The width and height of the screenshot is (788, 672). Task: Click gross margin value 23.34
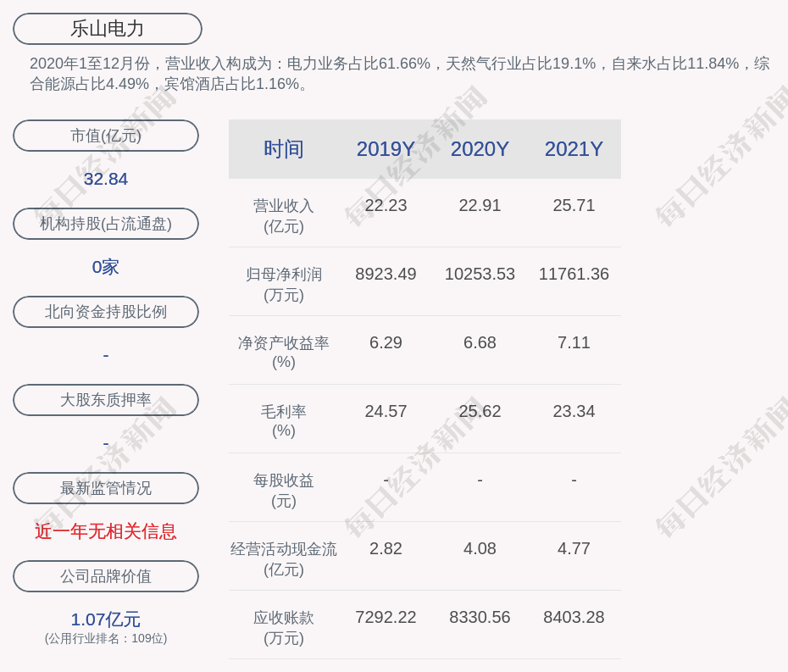click(574, 411)
